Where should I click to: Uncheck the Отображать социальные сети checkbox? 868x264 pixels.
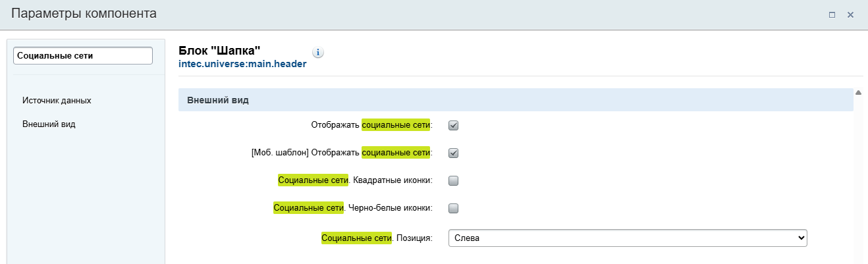point(453,125)
